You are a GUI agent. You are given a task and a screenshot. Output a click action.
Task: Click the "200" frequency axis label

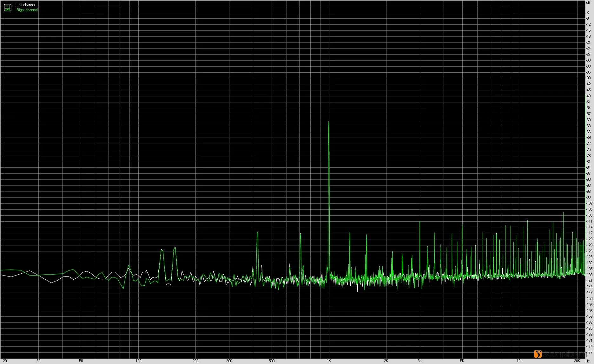[x=196, y=361]
